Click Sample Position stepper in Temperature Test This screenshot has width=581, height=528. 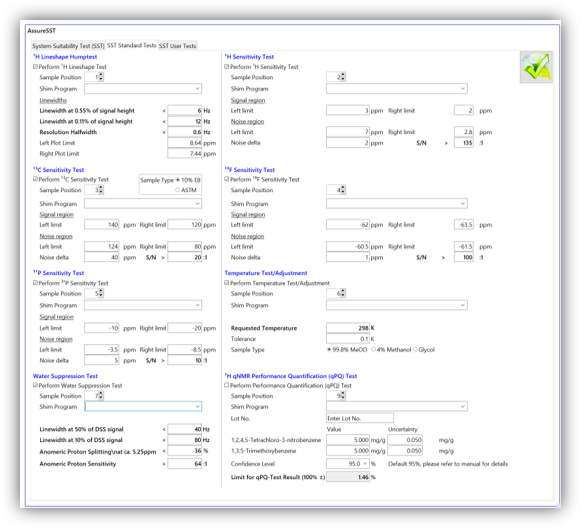coord(343,293)
